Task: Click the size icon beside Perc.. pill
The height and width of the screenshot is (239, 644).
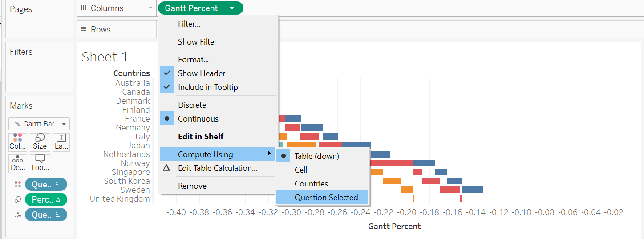Action: 18,200
